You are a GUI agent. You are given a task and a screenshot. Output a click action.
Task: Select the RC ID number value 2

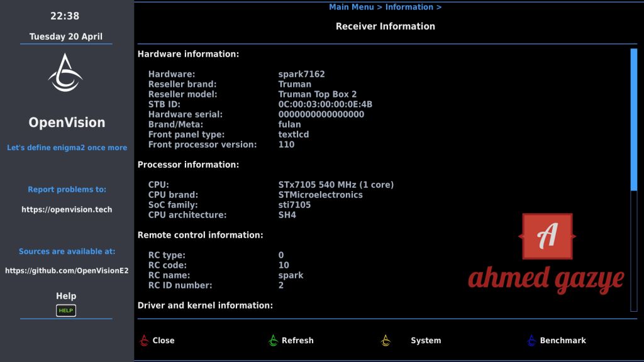pyautogui.click(x=281, y=285)
